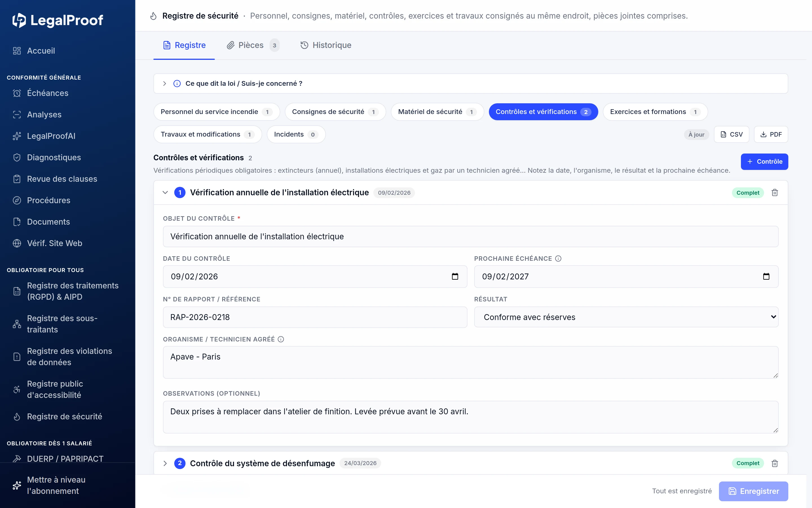Image resolution: width=812 pixels, height=508 pixels.
Task: Open the Résultat dropdown
Action: tap(626, 317)
